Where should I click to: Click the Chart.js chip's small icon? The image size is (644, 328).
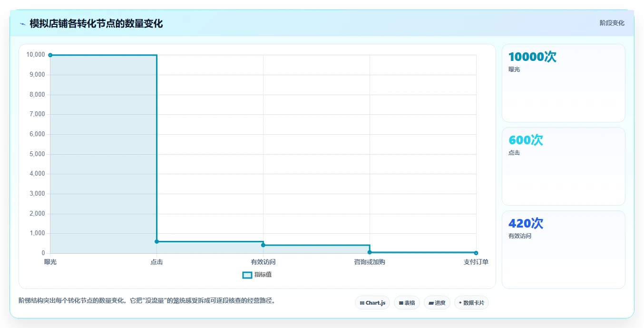coord(362,303)
